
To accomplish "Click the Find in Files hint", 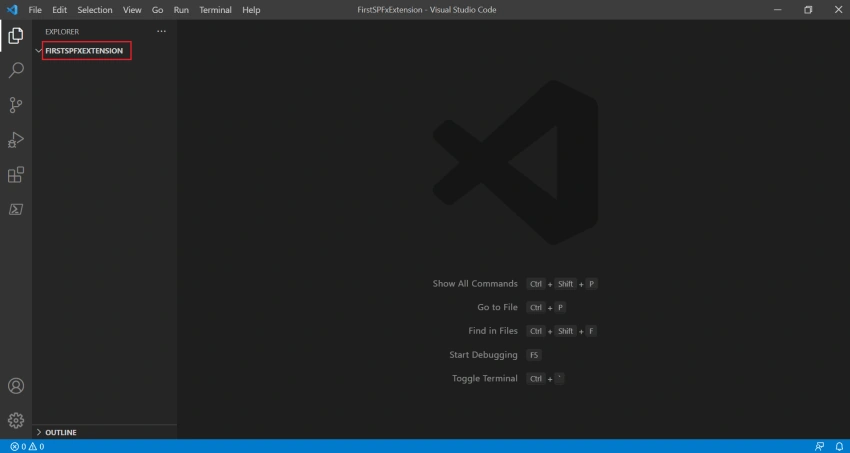I will point(493,331).
